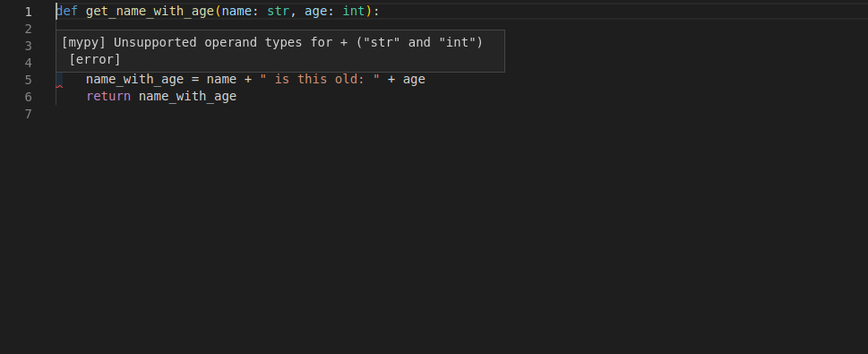This screenshot has width=868, height=354.
Task: Click the [error] label in the tooltip
Action: click(95, 59)
